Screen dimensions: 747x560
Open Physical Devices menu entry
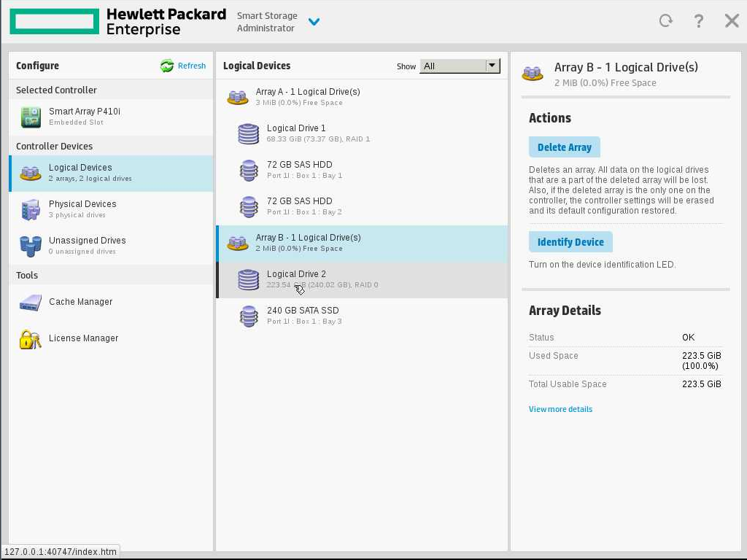point(111,209)
